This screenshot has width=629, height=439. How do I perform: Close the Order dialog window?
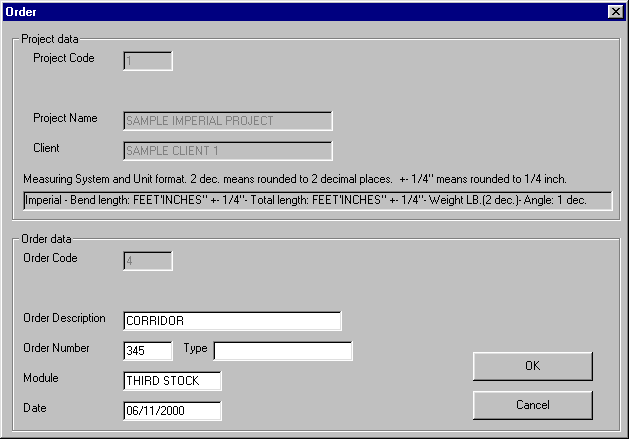tap(614, 11)
